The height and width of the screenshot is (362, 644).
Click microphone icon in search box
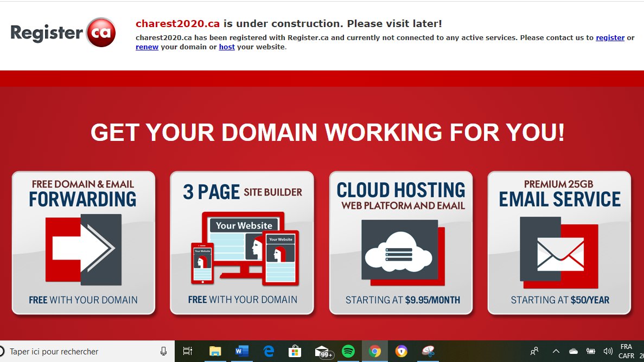pos(163,351)
